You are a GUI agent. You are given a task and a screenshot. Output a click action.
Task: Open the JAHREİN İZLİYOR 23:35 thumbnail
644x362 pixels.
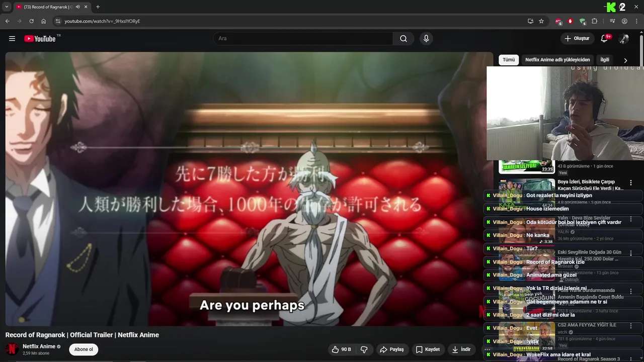tap(527, 166)
